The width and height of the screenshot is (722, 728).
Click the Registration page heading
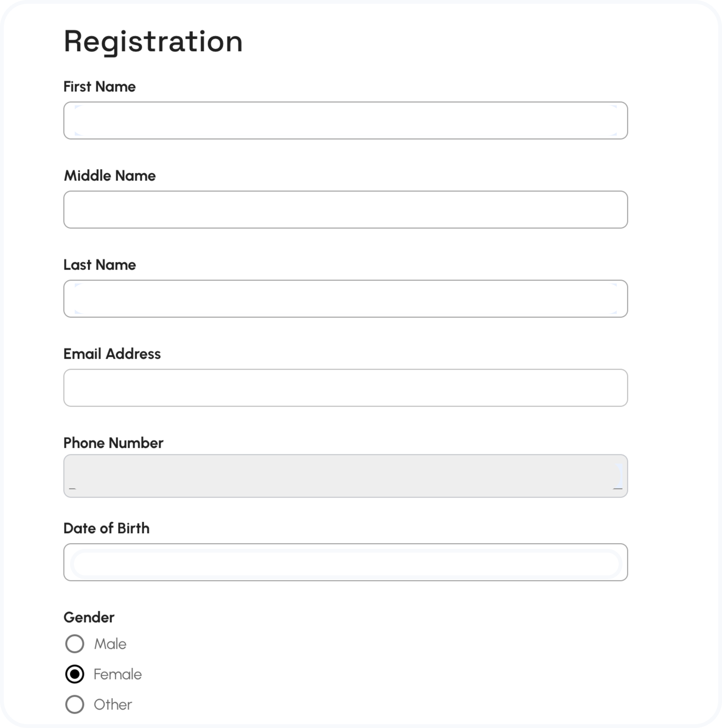[x=153, y=41]
